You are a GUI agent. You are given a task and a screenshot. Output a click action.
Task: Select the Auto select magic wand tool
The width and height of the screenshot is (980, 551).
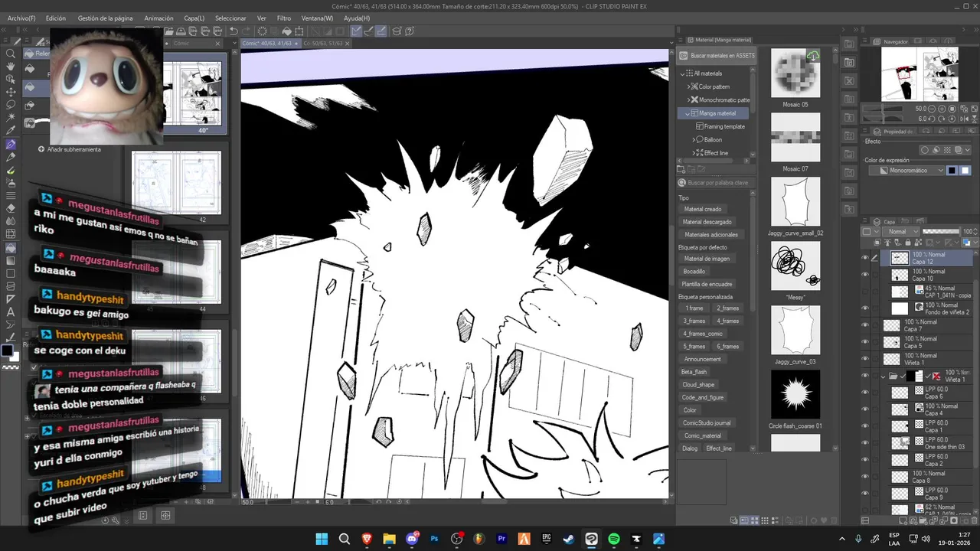[11, 119]
